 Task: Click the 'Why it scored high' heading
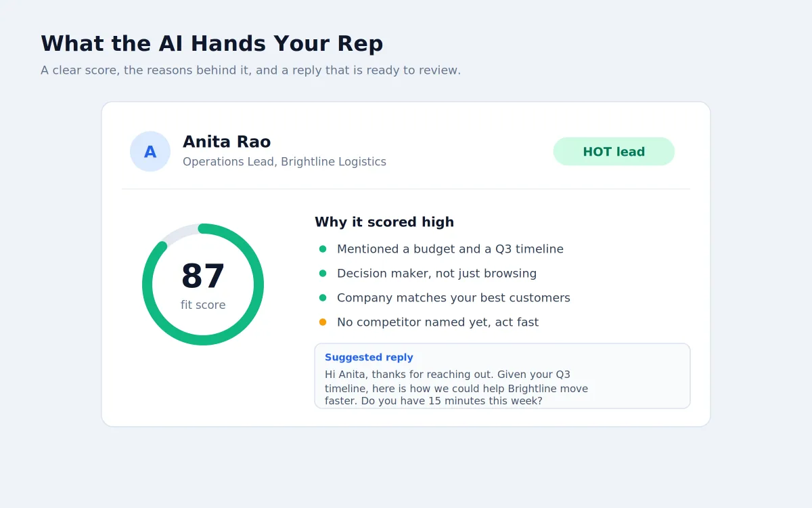384,222
